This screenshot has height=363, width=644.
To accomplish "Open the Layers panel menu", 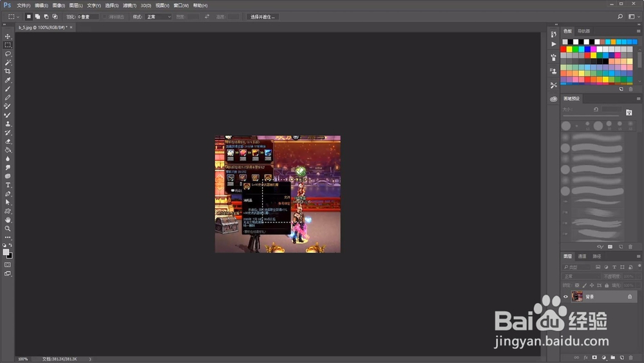I will coord(638,256).
